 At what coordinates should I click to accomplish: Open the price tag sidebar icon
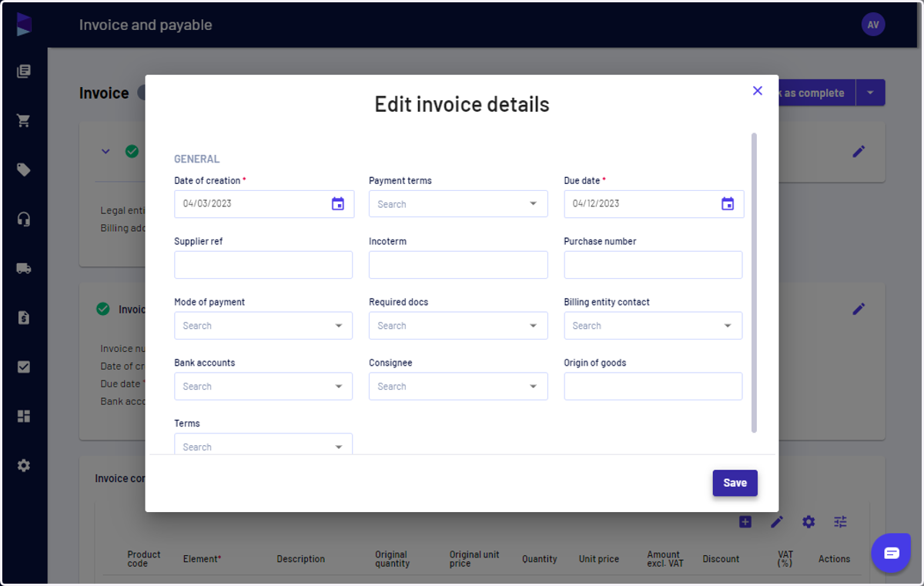(x=24, y=170)
